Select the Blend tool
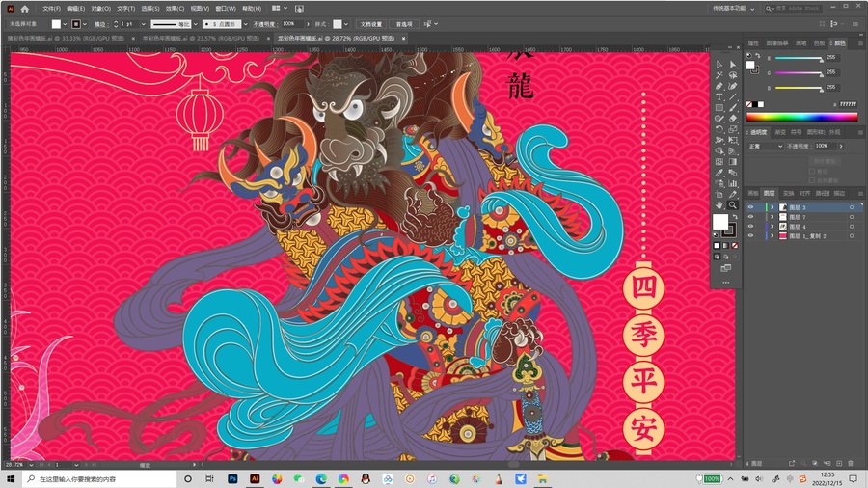The height and width of the screenshot is (488, 868). pyautogui.click(x=733, y=173)
